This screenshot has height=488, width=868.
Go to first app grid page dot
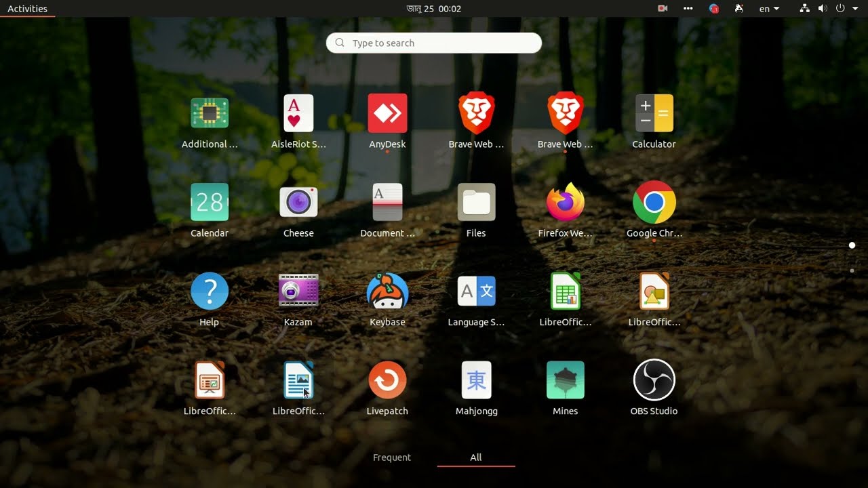coord(852,245)
